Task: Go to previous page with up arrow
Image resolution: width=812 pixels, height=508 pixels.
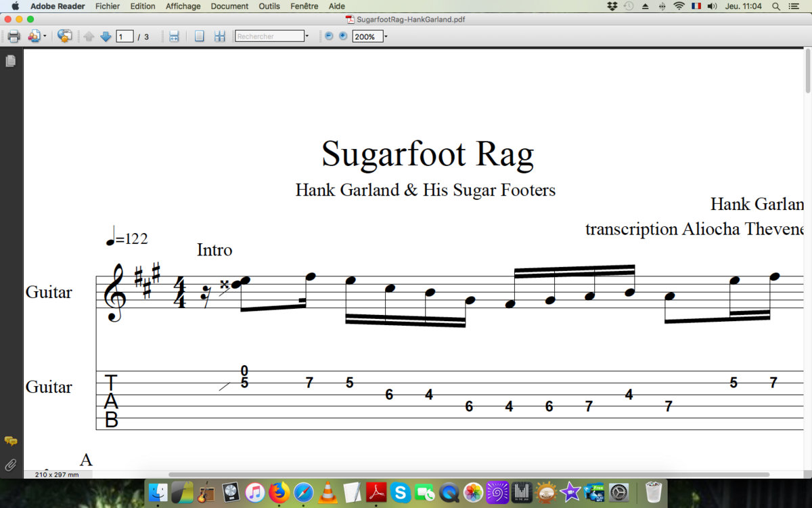Action: click(x=89, y=37)
